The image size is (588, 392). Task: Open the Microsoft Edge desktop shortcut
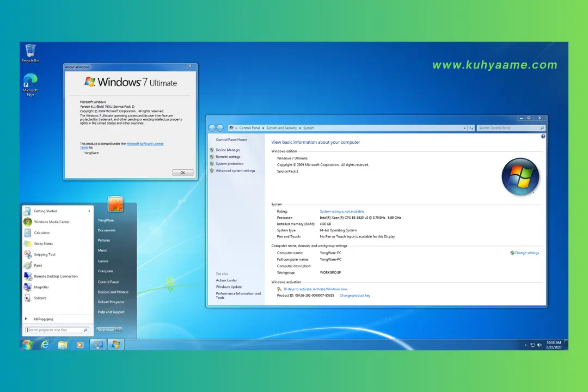pos(30,85)
